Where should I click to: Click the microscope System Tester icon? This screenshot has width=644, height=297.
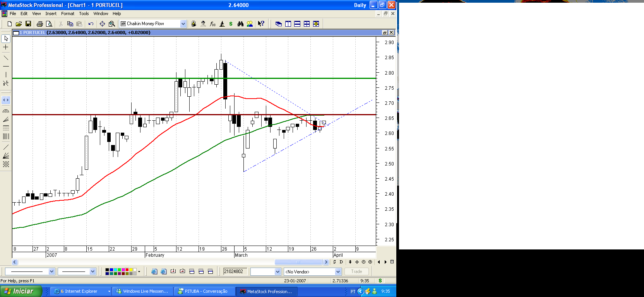[x=222, y=24]
